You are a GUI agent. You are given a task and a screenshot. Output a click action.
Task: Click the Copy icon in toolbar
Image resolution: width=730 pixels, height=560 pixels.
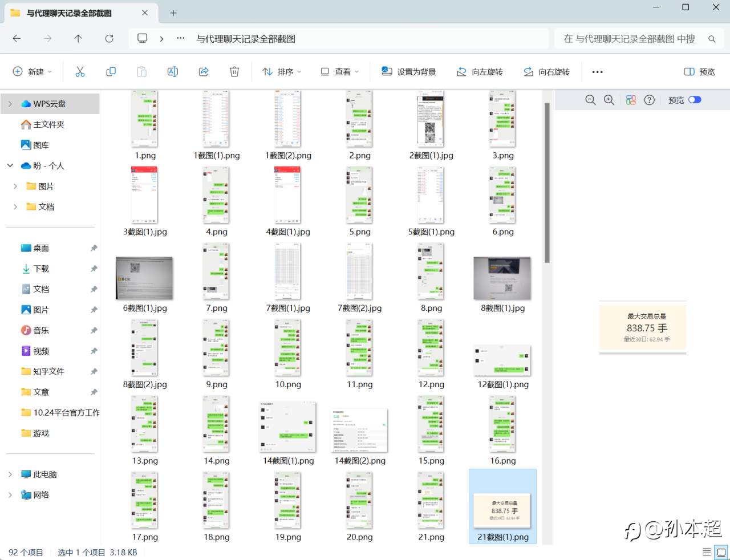tap(111, 71)
